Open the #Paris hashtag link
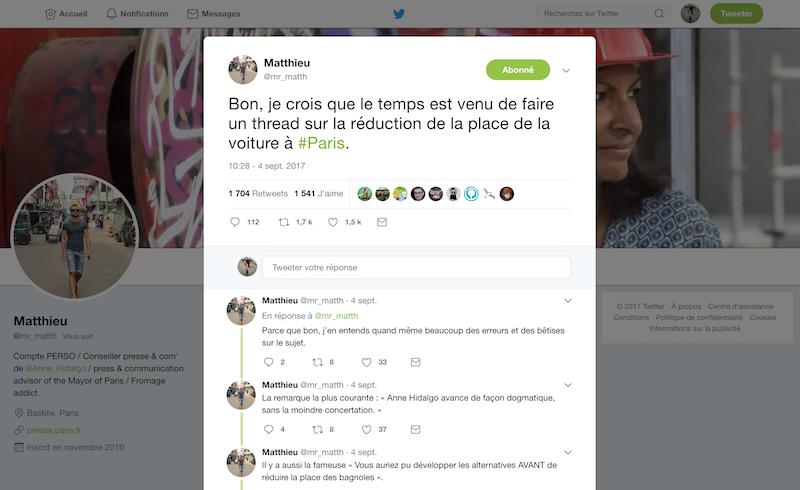800x490 pixels. click(321, 143)
